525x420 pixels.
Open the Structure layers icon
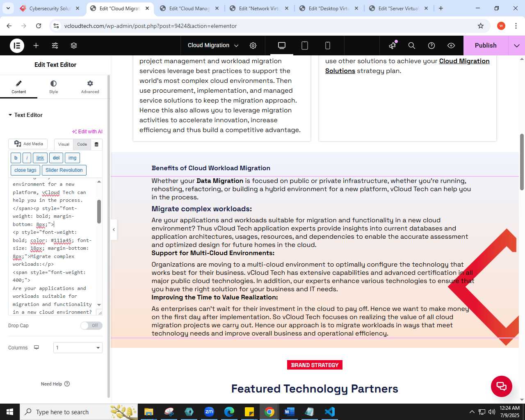click(74, 46)
